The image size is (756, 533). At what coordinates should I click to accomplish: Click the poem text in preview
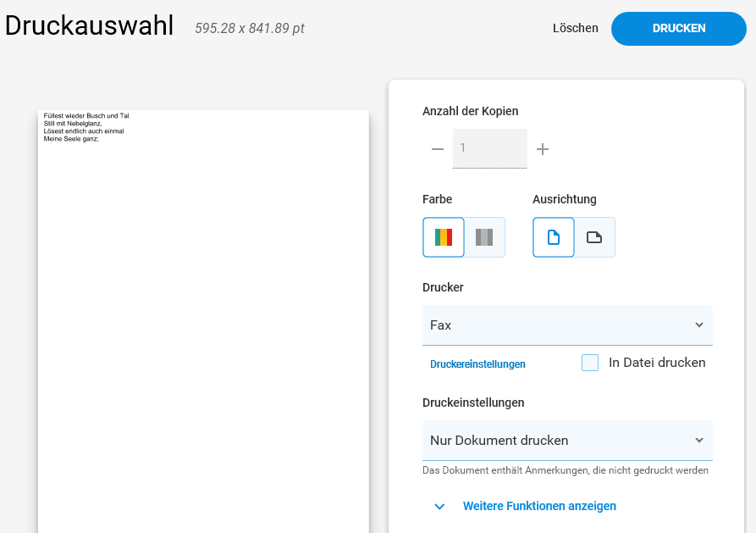(x=86, y=127)
